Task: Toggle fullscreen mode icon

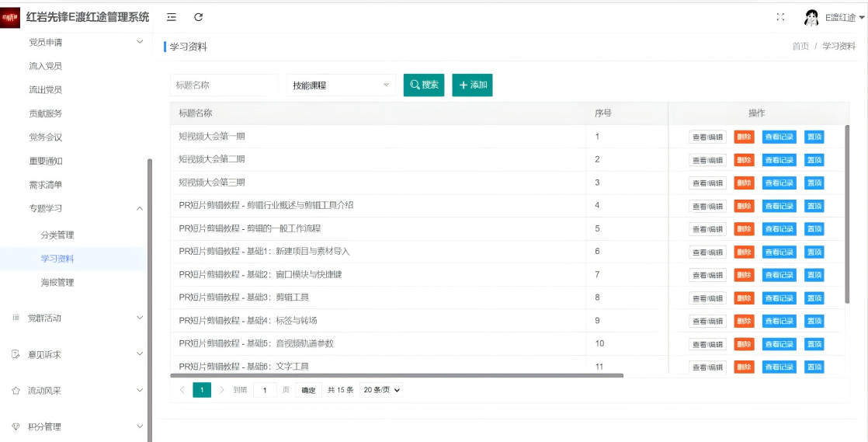Action: click(x=780, y=17)
